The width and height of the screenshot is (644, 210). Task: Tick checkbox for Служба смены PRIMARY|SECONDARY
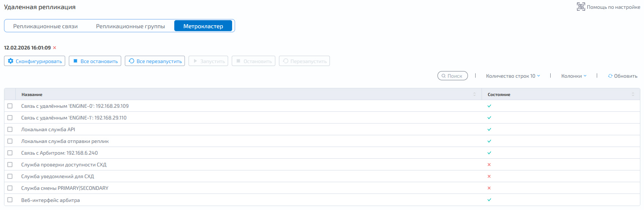10,188
